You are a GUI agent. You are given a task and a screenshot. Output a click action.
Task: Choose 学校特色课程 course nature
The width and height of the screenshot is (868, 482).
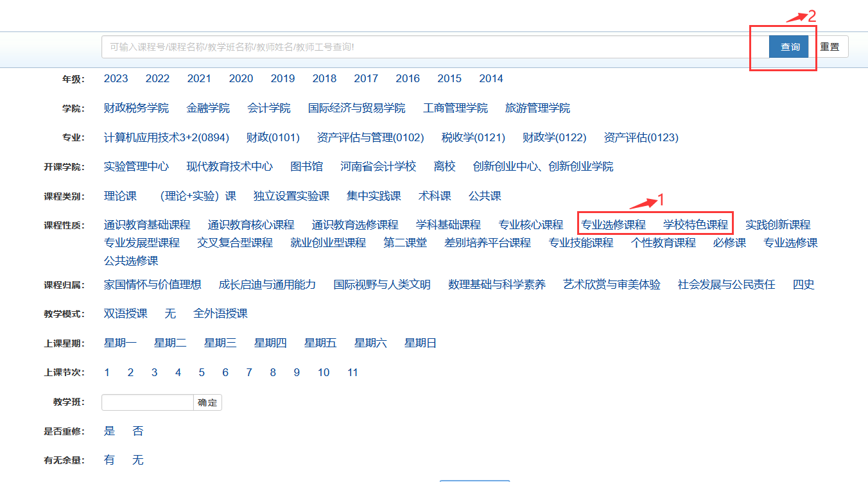click(695, 225)
